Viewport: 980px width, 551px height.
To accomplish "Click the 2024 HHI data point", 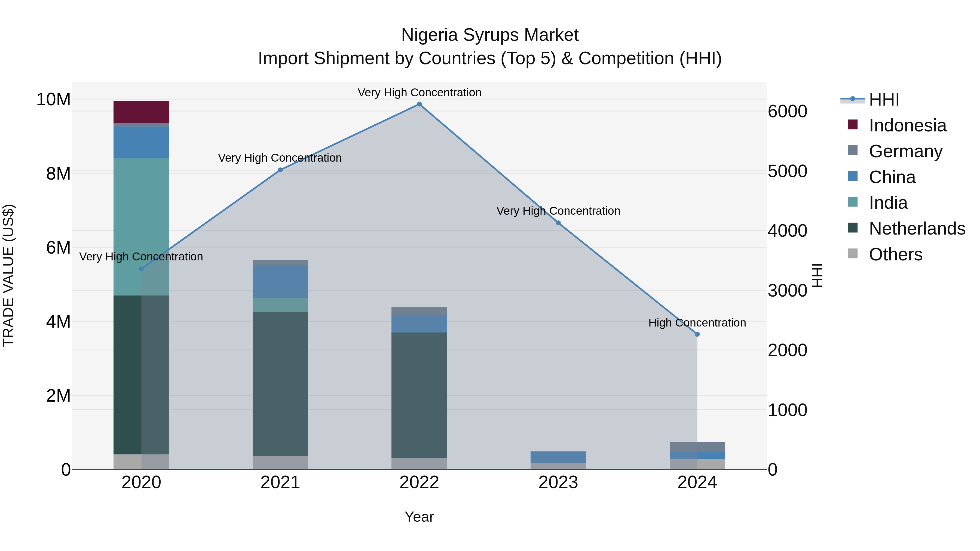I will pos(697,334).
